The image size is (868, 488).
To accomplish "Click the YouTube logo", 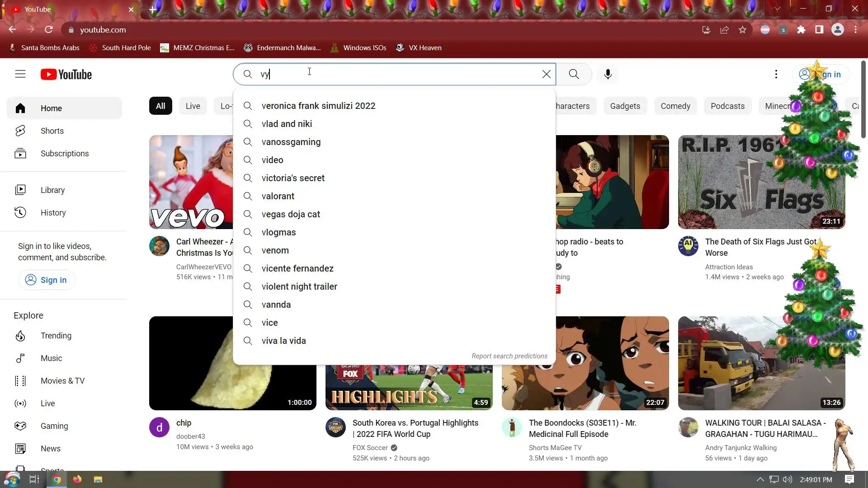I will pos(66,75).
